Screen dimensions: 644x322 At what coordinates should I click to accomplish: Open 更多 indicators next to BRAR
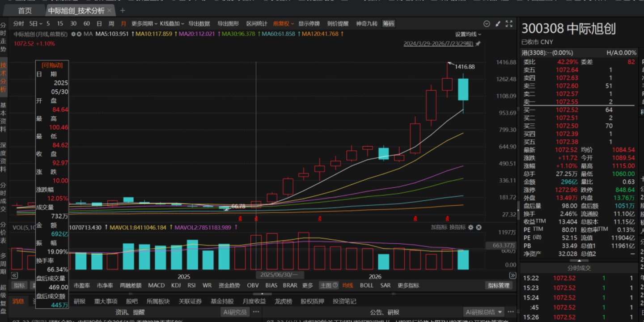click(308, 285)
